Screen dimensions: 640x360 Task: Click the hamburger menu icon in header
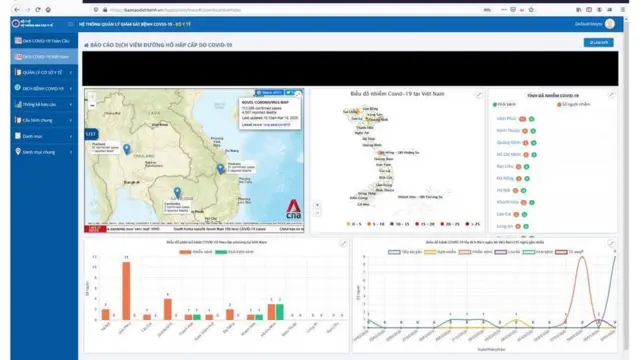click(70, 24)
